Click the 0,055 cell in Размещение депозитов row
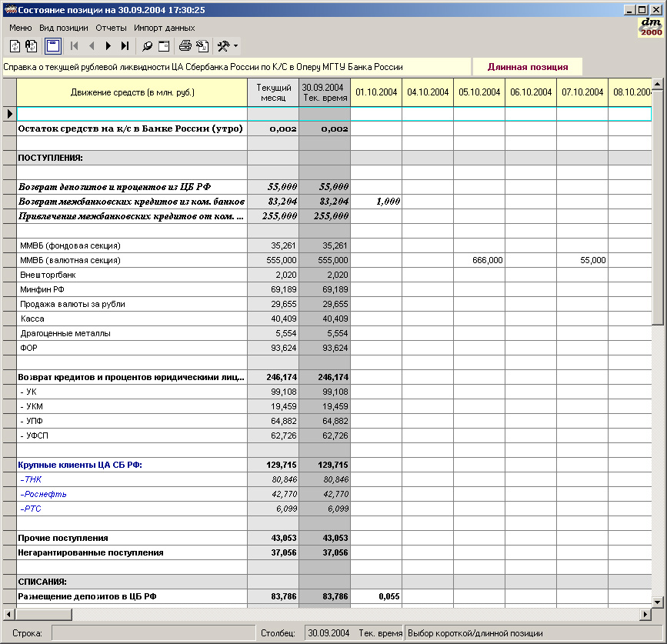Screen dimensions: 667x644 pos(376,596)
